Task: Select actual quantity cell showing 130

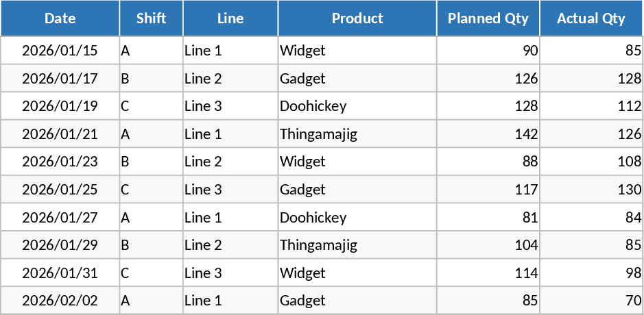Action: pos(591,190)
